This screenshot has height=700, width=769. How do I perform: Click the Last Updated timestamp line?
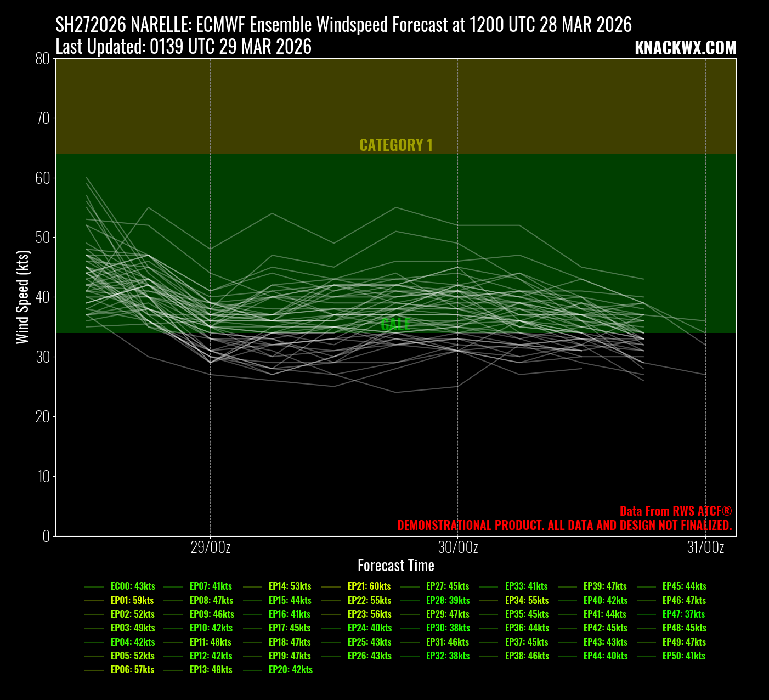tap(184, 47)
